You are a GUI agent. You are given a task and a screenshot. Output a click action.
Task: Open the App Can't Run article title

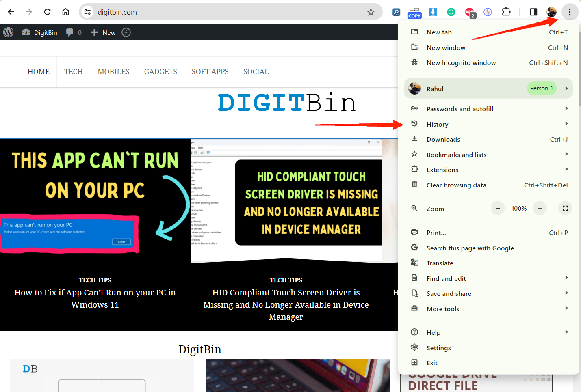(95, 299)
